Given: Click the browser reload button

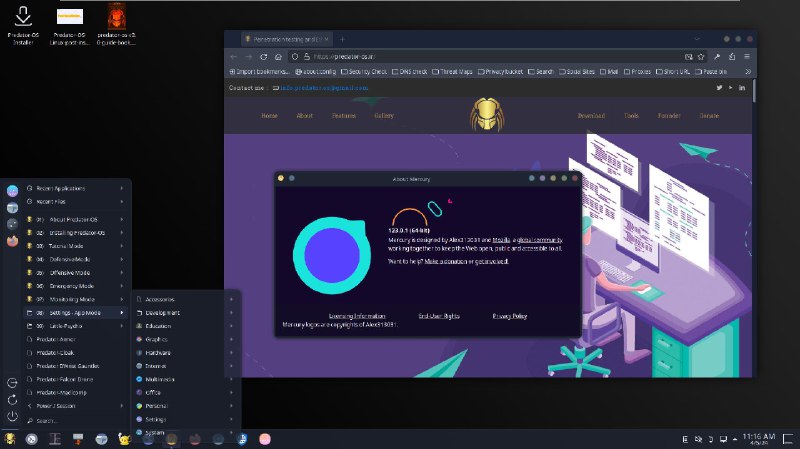Looking at the screenshot, I should point(263,57).
